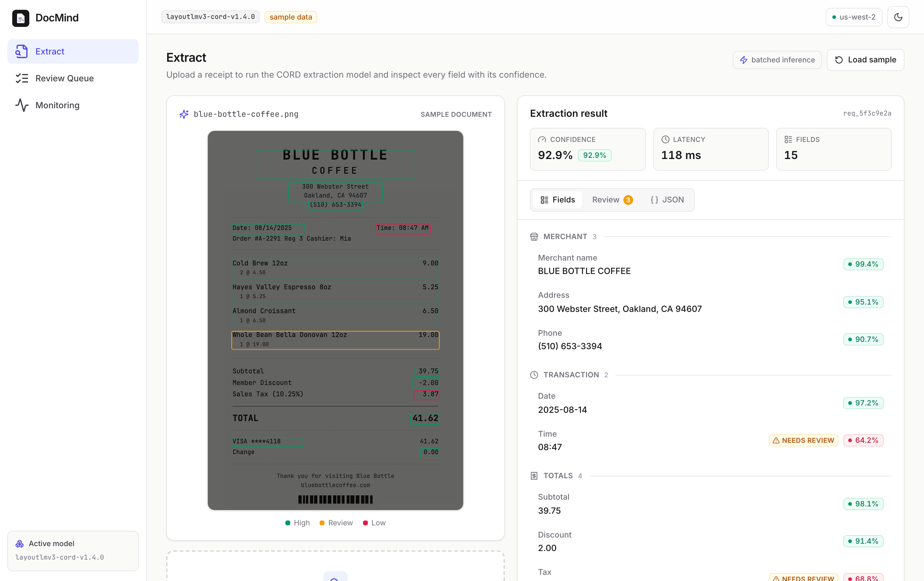Open the Extract page in sidebar
This screenshot has height=581, width=924.
point(73,51)
